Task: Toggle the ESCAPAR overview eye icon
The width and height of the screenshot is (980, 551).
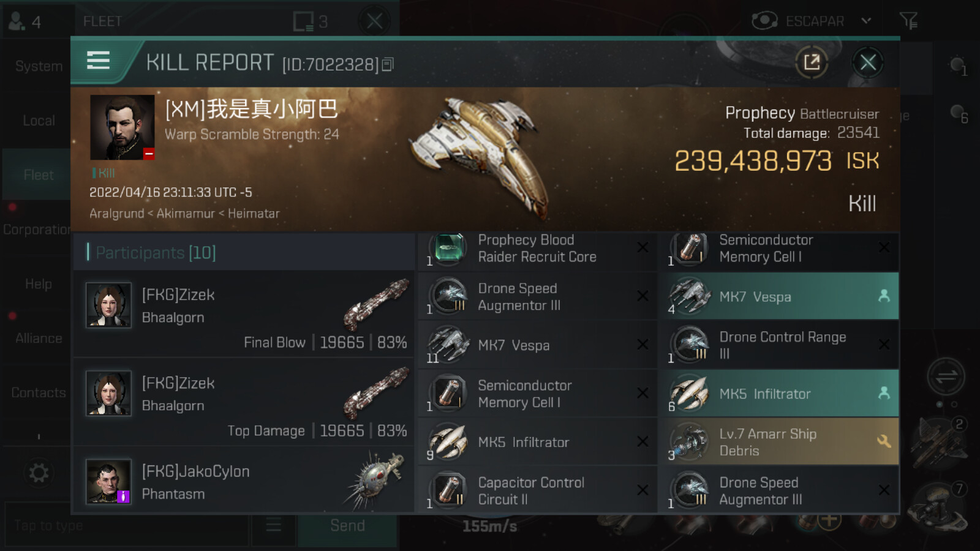Action: [x=764, y=21]
